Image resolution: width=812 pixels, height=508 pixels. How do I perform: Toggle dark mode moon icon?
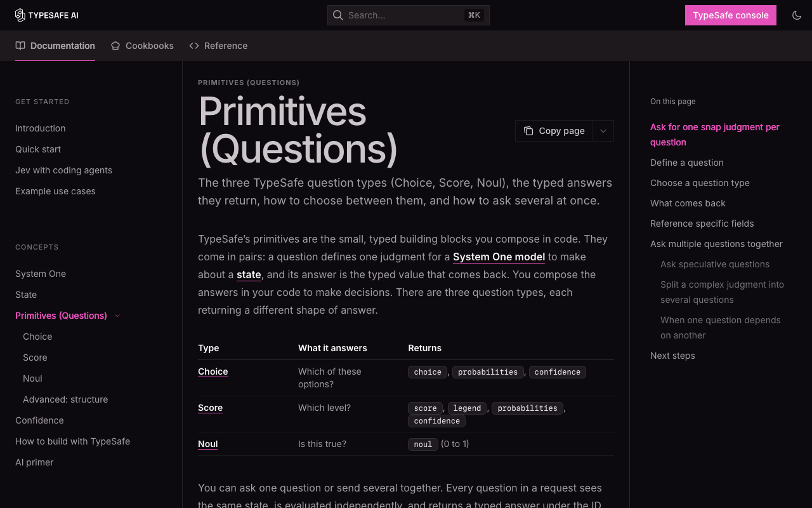[x=797, y=15]
